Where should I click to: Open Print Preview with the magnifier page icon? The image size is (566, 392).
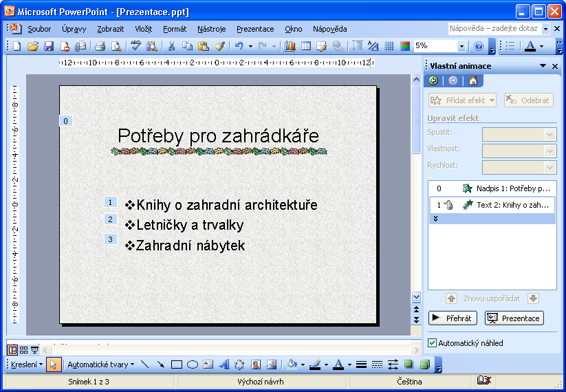click(x=116, y=46)
